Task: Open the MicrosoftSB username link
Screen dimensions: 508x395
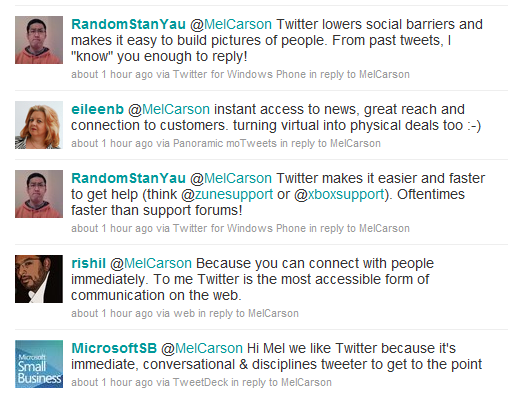Action: 114,348
